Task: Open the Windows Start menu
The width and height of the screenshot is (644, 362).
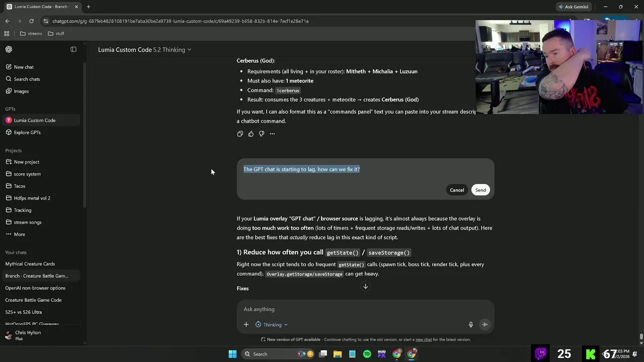Action: tap(232, 354)
